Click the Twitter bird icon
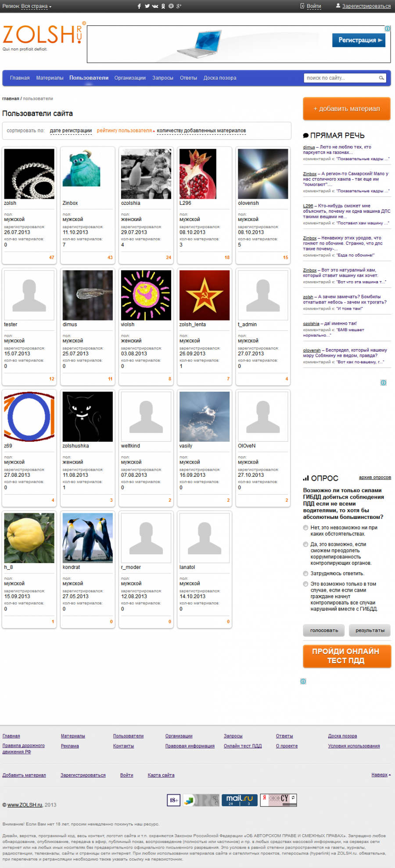 click(147, 6)
